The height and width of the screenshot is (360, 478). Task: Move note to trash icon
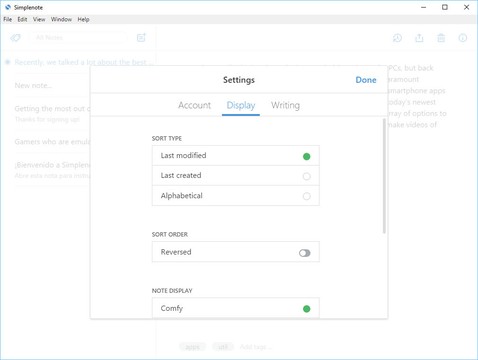(441, 38)
